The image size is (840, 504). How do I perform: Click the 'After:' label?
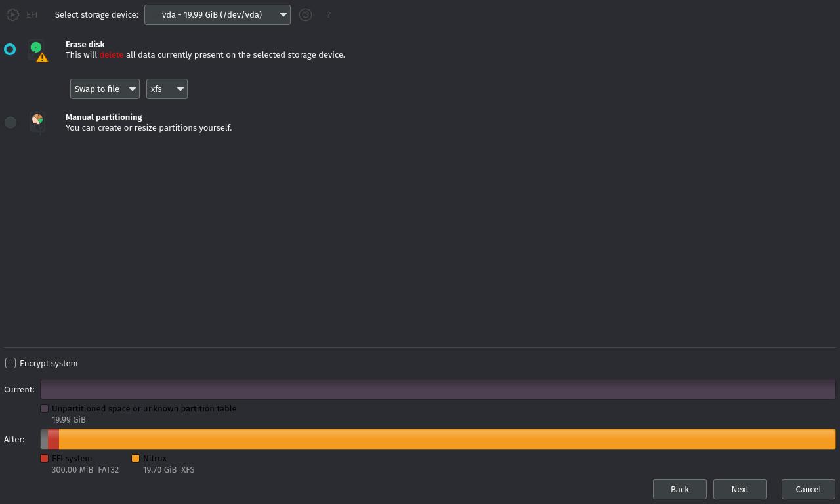coord(14,439)
